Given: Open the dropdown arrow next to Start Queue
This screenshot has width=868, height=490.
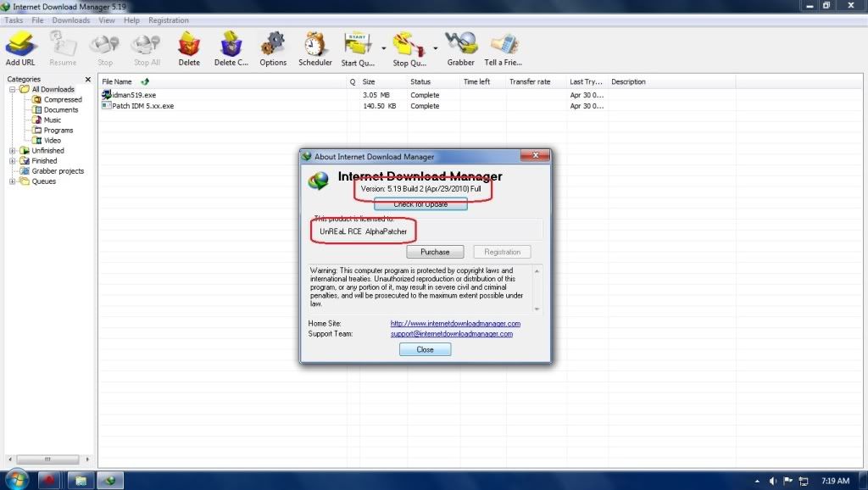Looking at the screenshot, I should (384, 48).
